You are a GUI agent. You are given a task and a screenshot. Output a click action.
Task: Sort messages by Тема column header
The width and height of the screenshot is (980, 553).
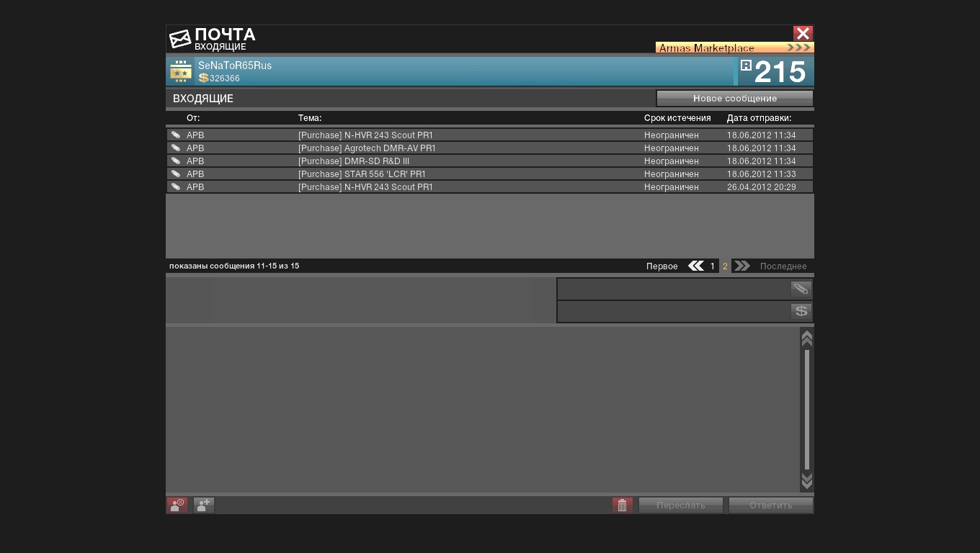point(310,118)
